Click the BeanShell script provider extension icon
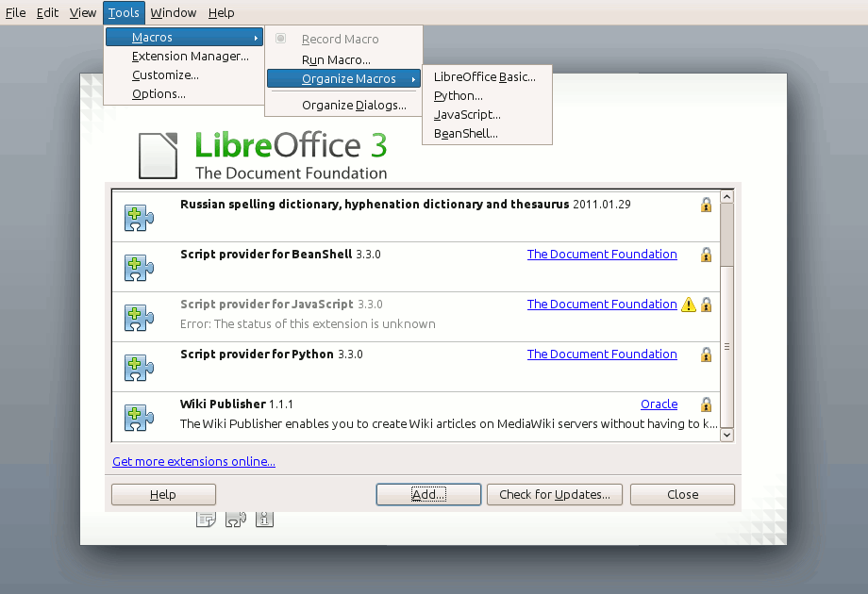 [x=140, y=268]
